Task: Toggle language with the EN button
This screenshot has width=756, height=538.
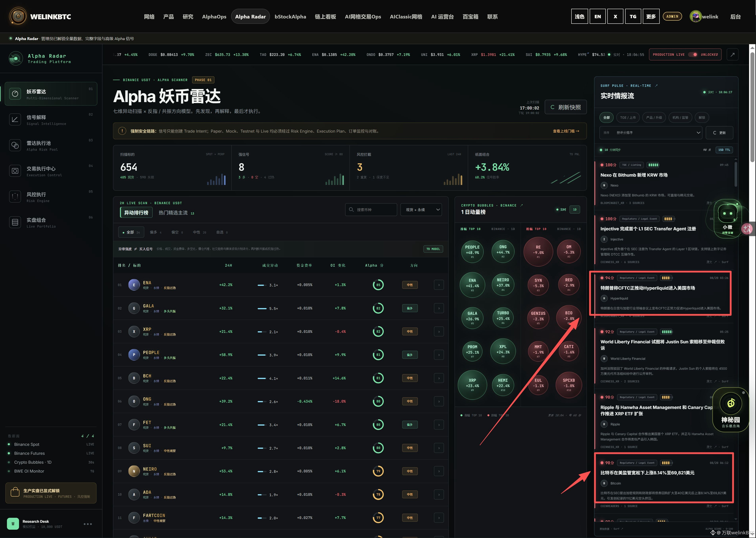Action: click(x=598, y=16)
